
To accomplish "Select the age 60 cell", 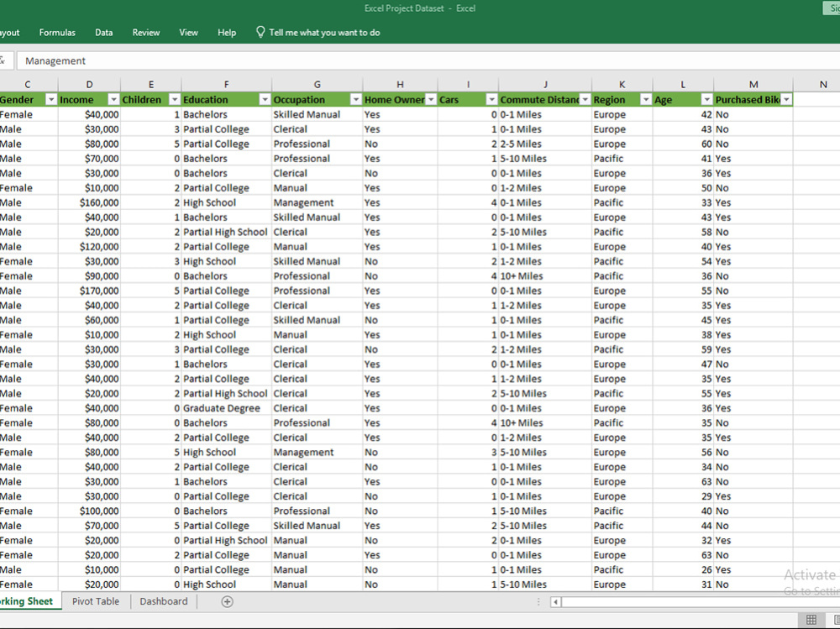I will point(683,144).
